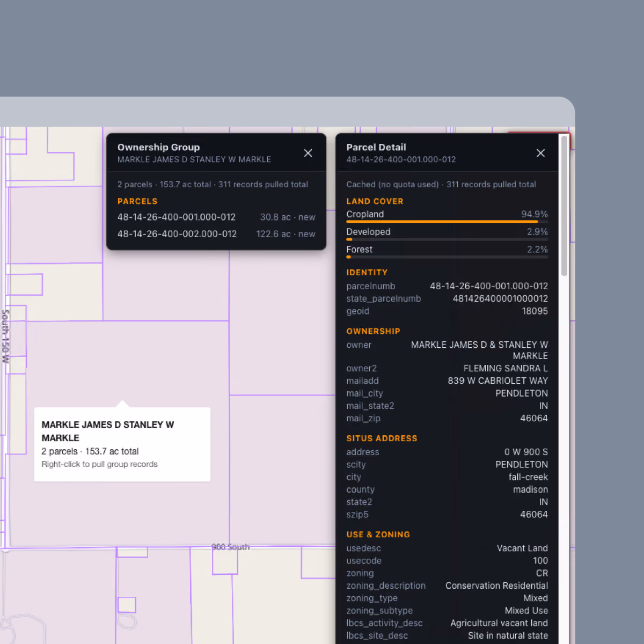Click the LAND COVER section header
This screenshot has height=644, width=644.
(x=375, y=201)
